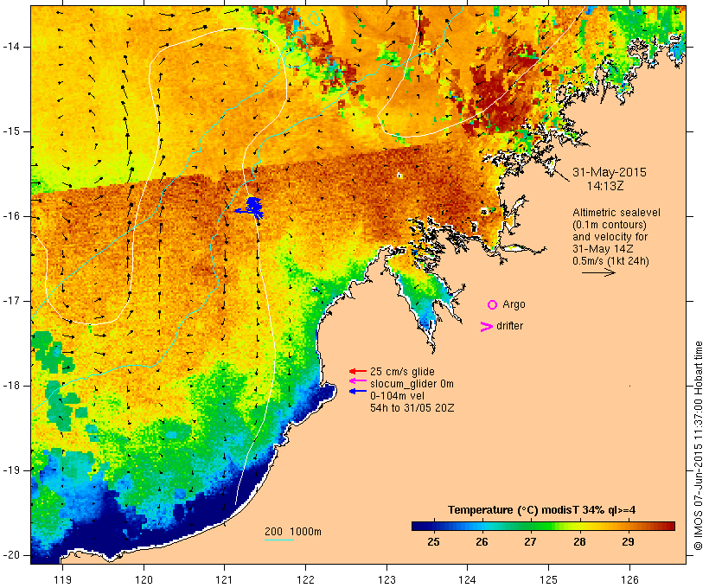
Task: Click the 'drifter' legend label
Action: point(509,326)
